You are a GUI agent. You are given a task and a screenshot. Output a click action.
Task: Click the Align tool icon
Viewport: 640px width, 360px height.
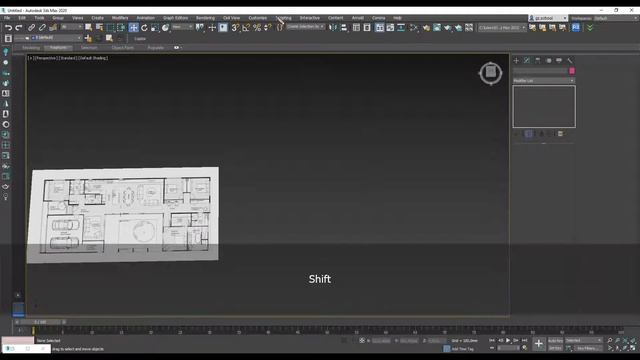tap(344, 28)
